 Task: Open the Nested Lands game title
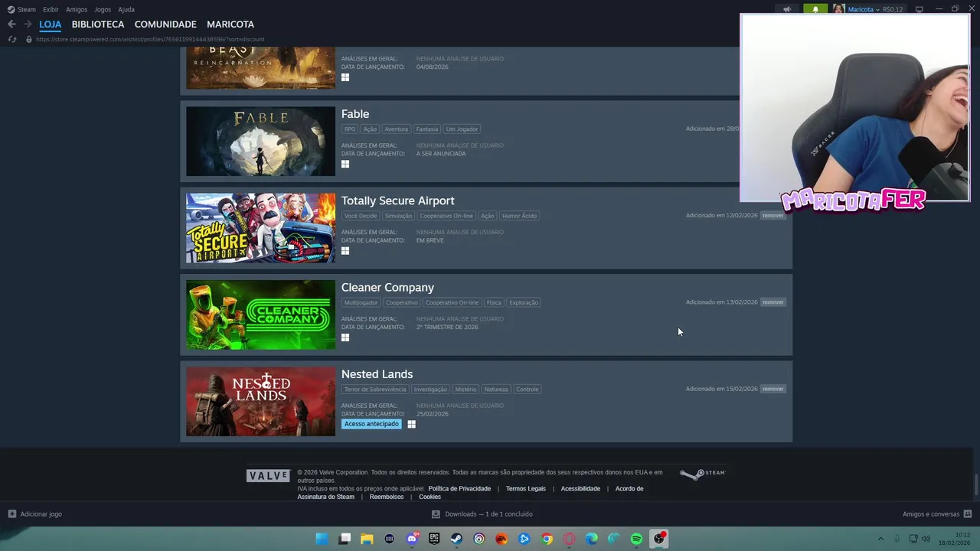377,374
